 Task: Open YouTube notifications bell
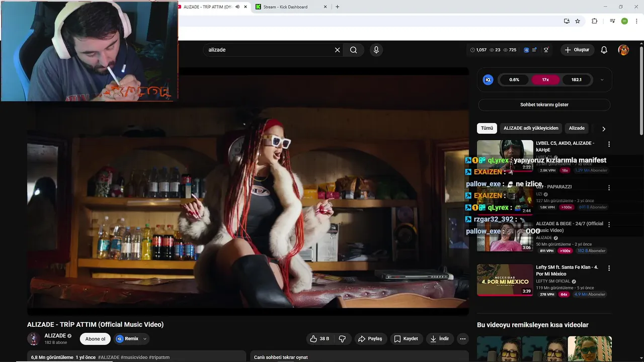[604, 50]
